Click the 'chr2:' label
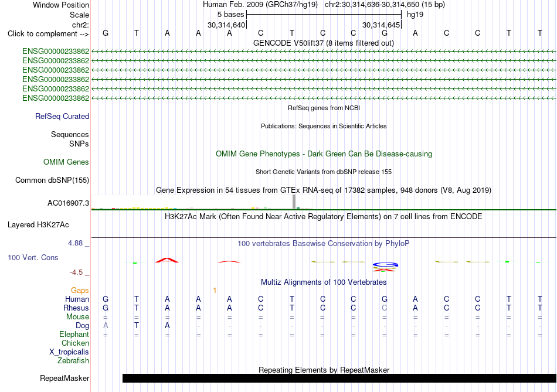The height and width of the screenshot is (392, 557). (80, 25)
